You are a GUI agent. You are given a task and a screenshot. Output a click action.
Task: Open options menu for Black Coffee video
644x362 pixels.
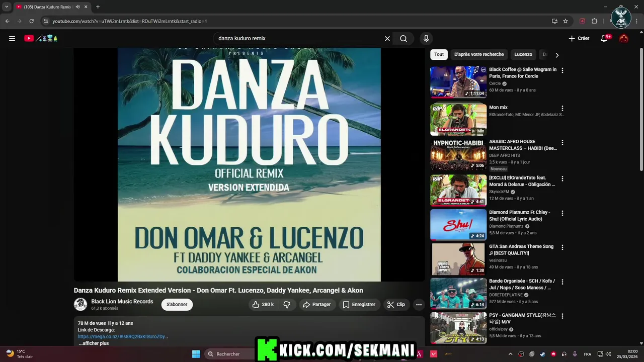[562, 70]
